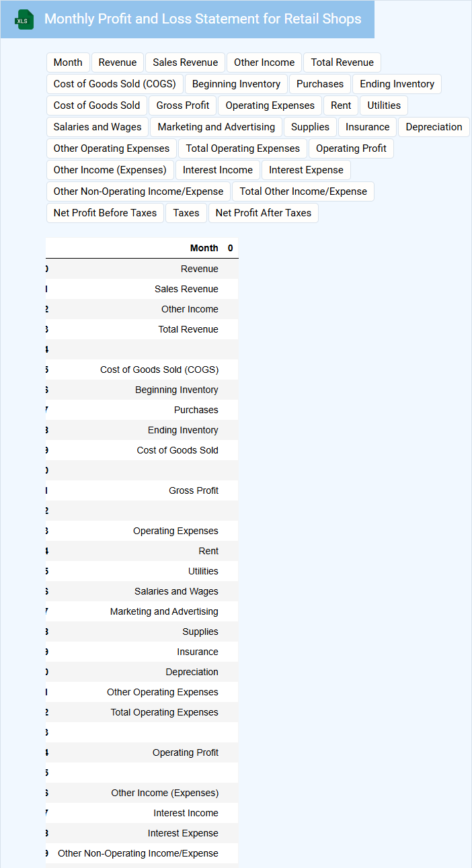The width and height of the screenshot is (472, 868).
Task: Click the page title heading text
Action: pos(202,19)
